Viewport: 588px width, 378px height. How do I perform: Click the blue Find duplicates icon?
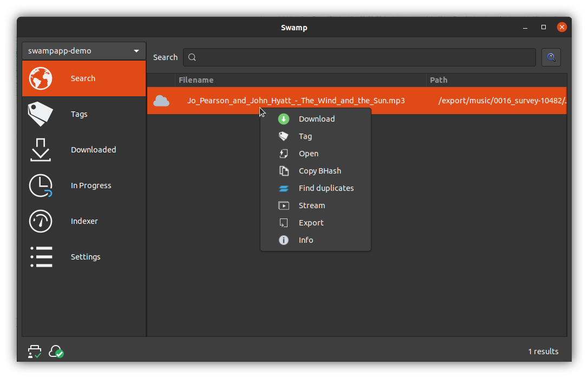point(284,188)
